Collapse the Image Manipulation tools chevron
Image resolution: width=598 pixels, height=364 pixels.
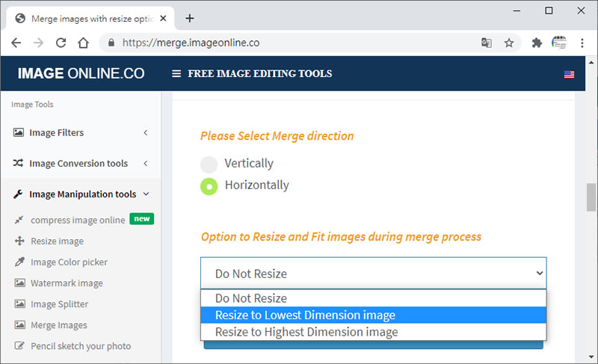coord(146,194)
